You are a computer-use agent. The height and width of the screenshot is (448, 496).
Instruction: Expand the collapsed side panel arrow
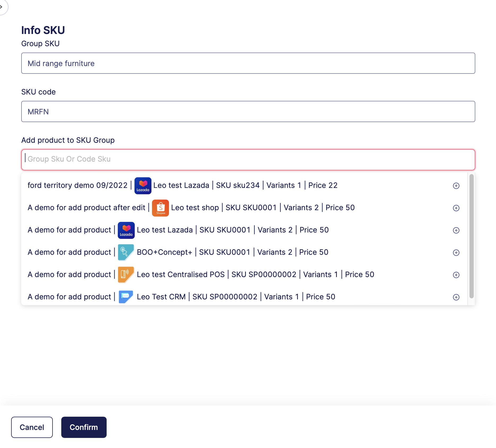pyautogui.click(x=2, y=7)
